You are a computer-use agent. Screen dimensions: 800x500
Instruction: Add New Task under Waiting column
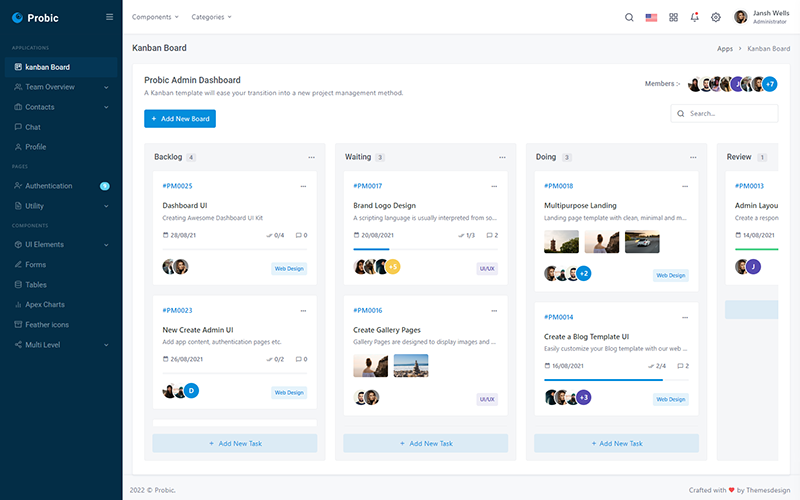(x=426, y=443)
